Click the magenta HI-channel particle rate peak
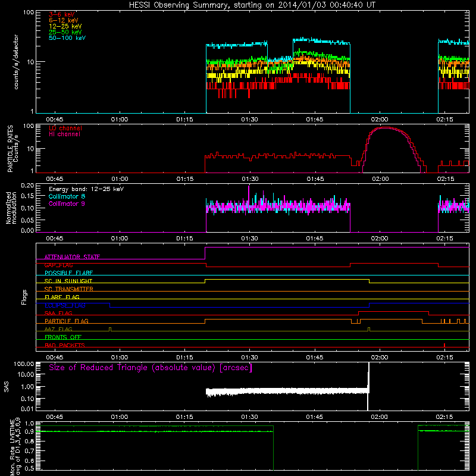476x476 pixels. pyautogui.click(x=385, y=128)
